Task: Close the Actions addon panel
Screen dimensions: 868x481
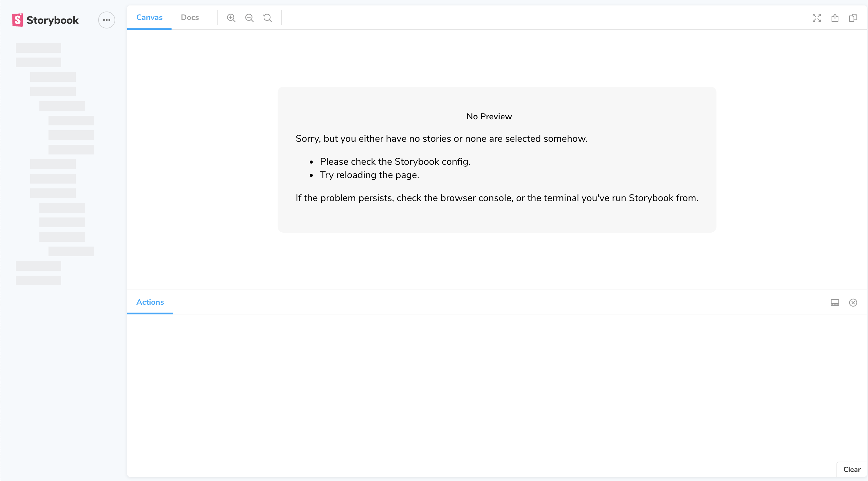Action: [853, 303]
